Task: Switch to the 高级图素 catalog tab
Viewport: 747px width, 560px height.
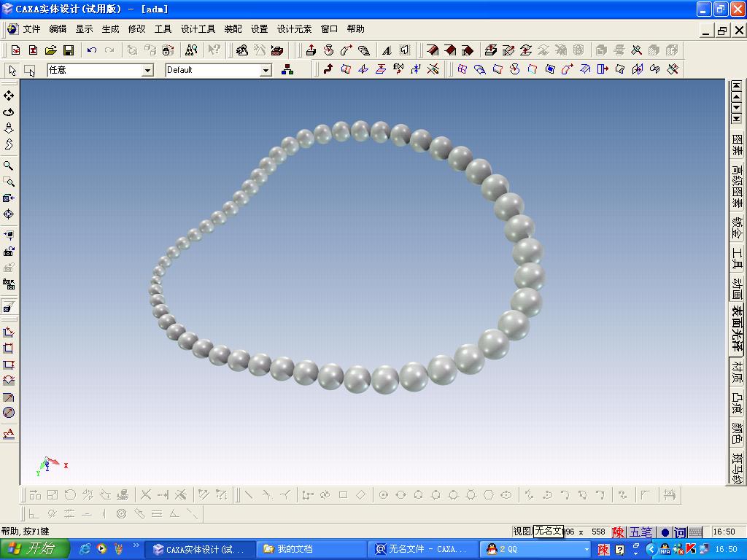Action: tap(737, 186)
